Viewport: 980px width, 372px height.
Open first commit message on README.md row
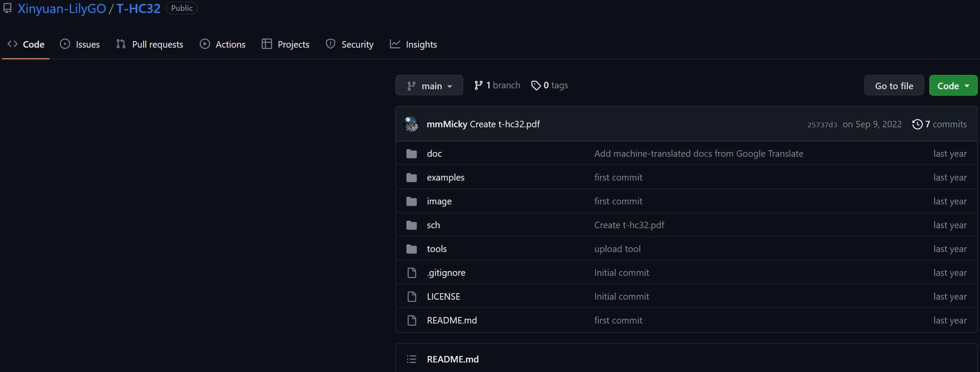click(x=618, y=320)
